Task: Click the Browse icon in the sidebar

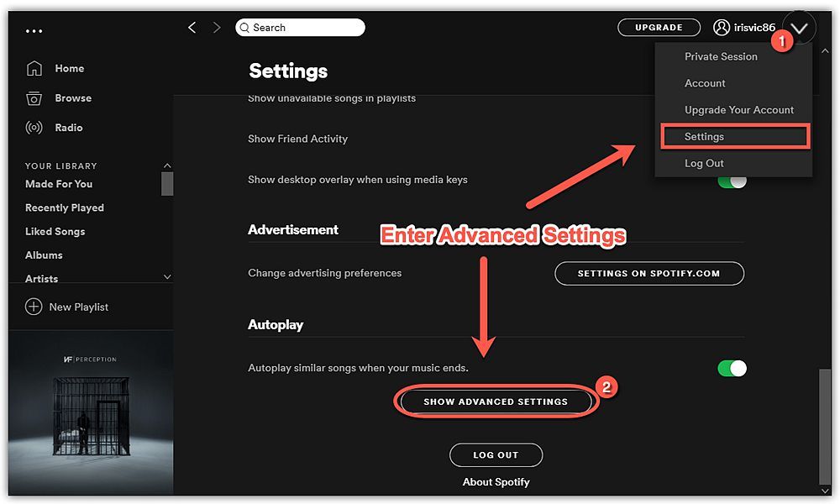Action: (x=34, y=98)
